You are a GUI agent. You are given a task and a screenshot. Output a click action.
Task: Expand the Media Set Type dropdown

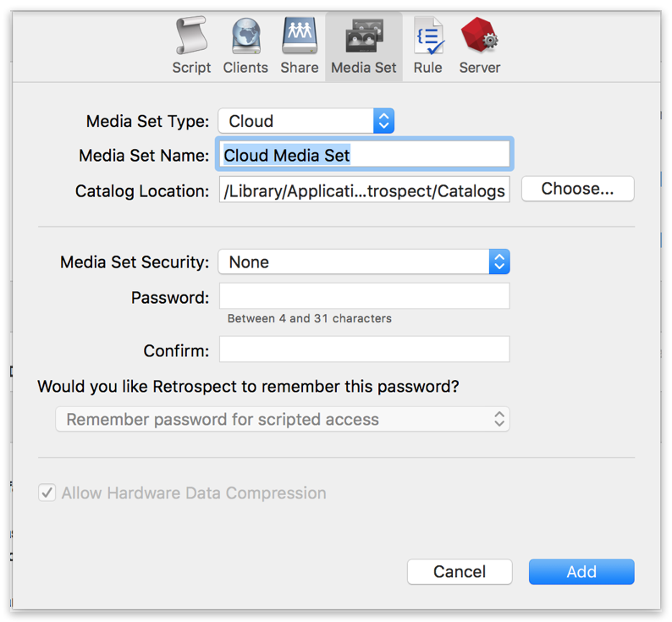[306, 121]
